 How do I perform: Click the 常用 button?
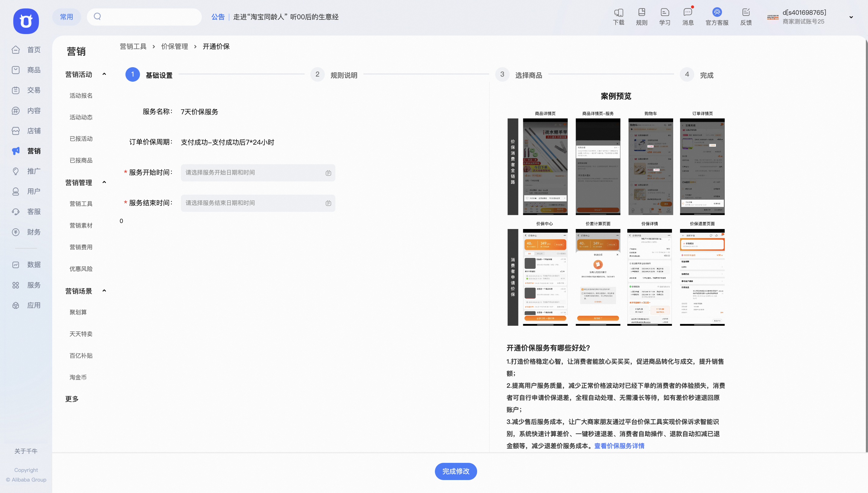pyautogui.click(x=66, y=17)
